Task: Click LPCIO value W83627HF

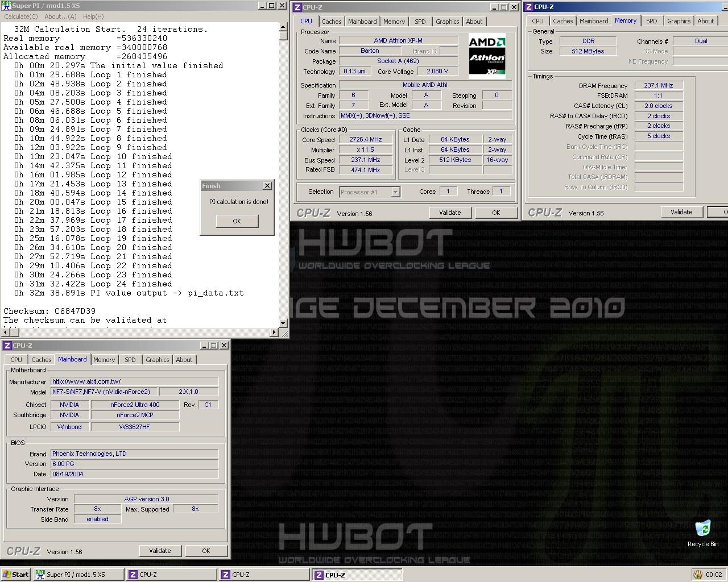Action: (x=135, y=427)
